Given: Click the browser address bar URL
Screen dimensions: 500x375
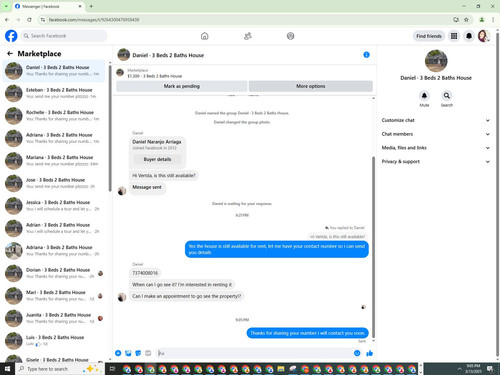Looking at the screenshot, I should click(x=94, y=20).
